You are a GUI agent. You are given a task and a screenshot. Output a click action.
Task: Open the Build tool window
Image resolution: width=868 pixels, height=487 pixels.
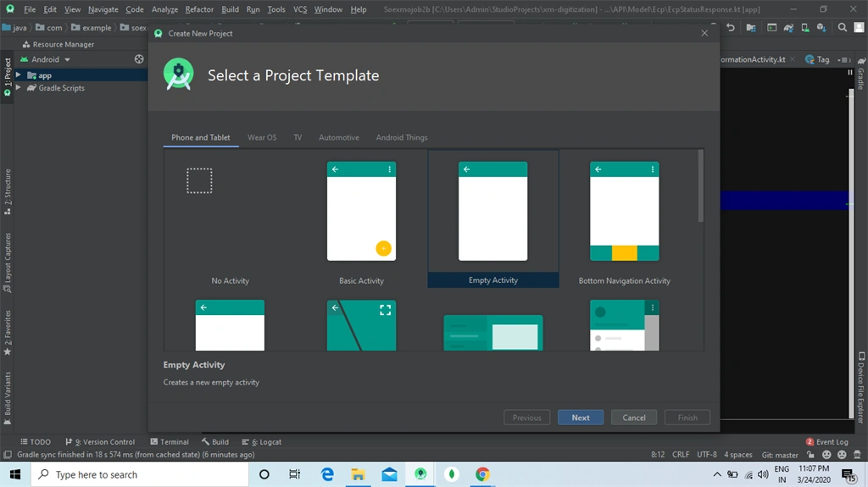(x=215, y=441)
